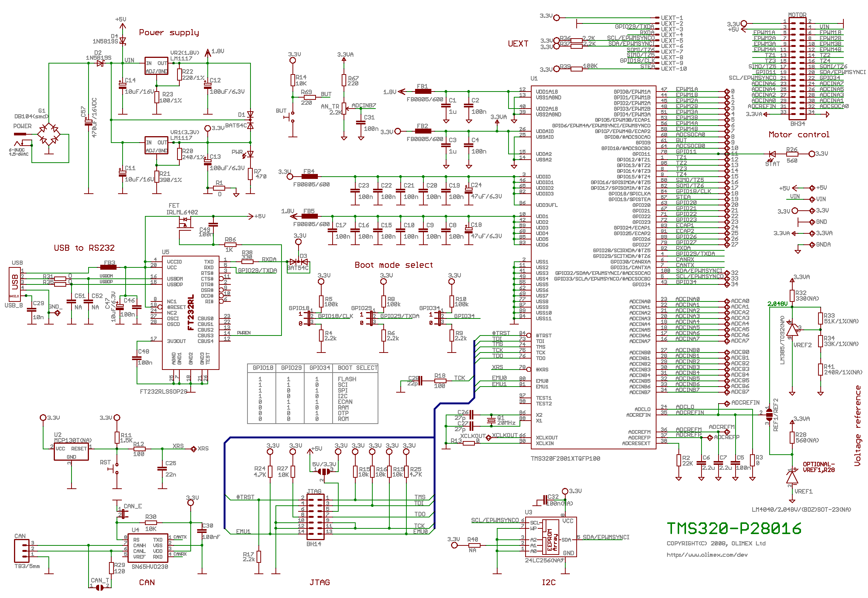Screen dimensions: 868x598
Task: Click the 'LM4040/2.048V/(BDZ)SOT-23(NA)' label
Action: tap(801, 509)
